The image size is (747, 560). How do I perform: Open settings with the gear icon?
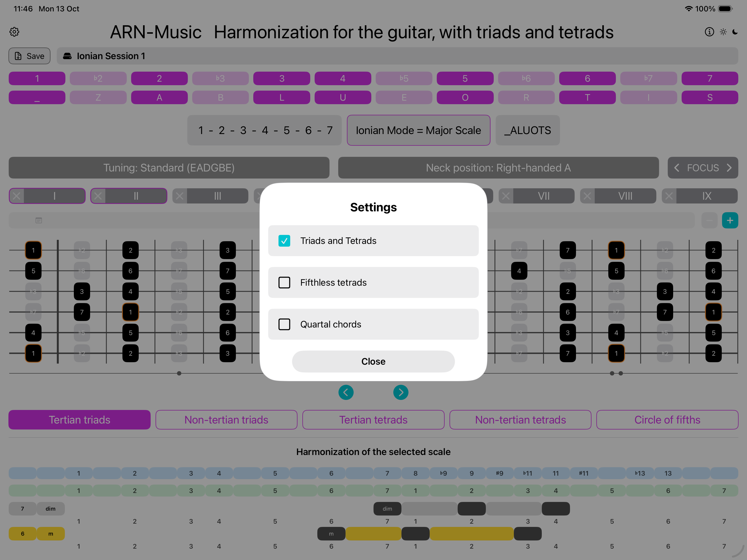tap(14, 32)
